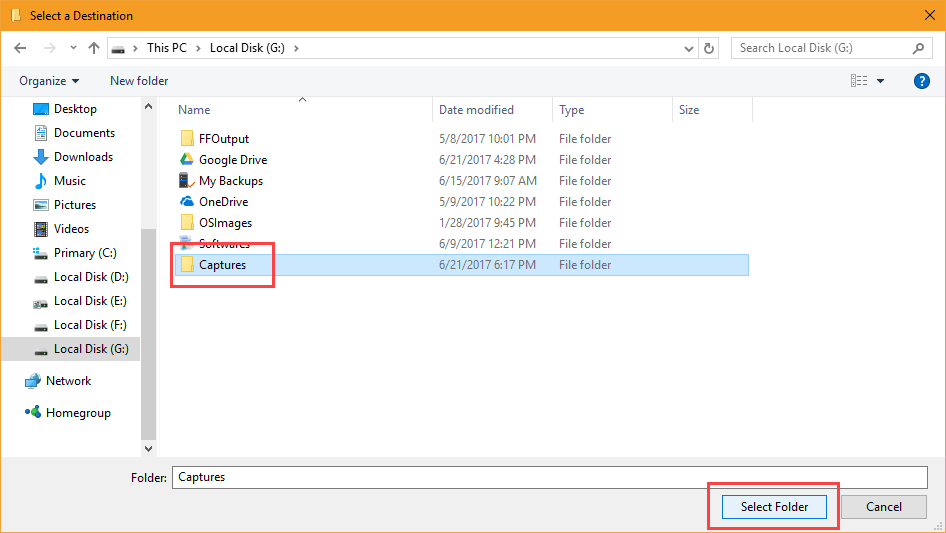The image size is (946, 533).
Task: Select the My Backups folder
Action: pyautogui.click(x=231, y=181)
